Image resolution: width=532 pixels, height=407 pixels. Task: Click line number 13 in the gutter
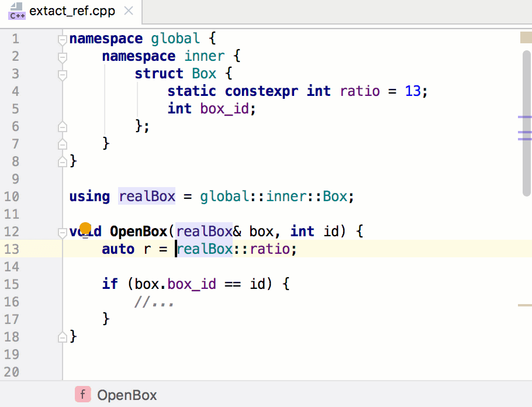(x=12, y=249)
